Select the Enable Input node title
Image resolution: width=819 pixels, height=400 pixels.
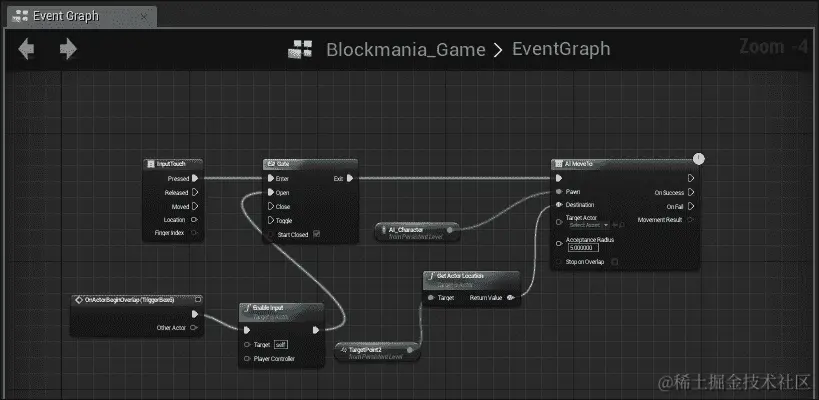268,308
